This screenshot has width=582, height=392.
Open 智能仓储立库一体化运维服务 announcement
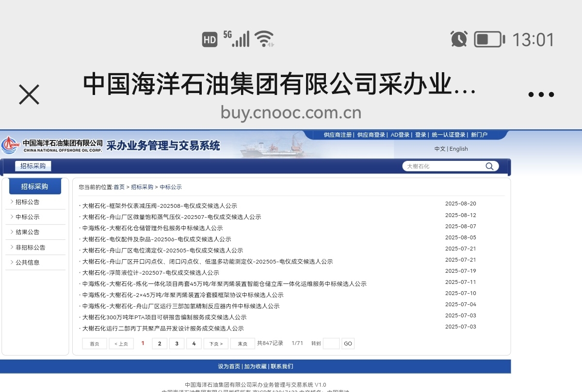coord(224,284)
